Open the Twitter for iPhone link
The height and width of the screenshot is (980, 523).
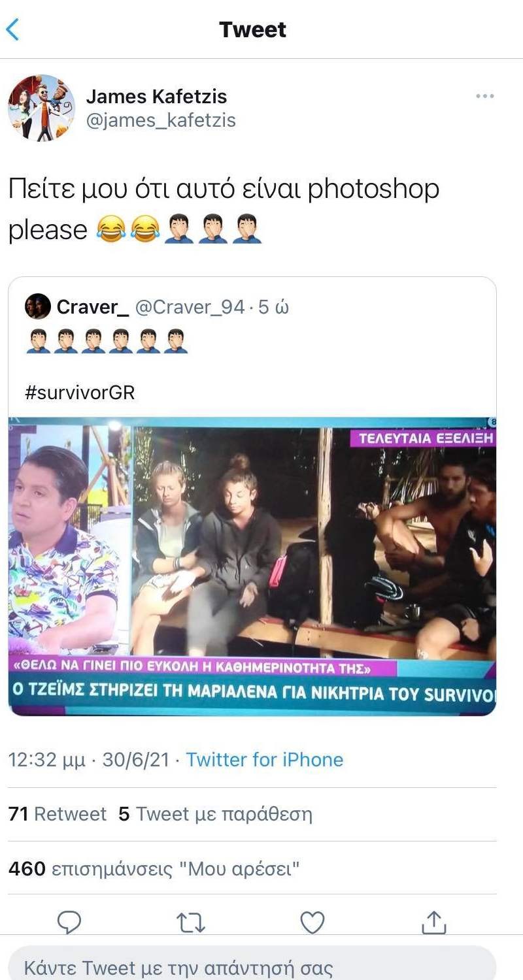pyautogui.click(x=264, y=759)
